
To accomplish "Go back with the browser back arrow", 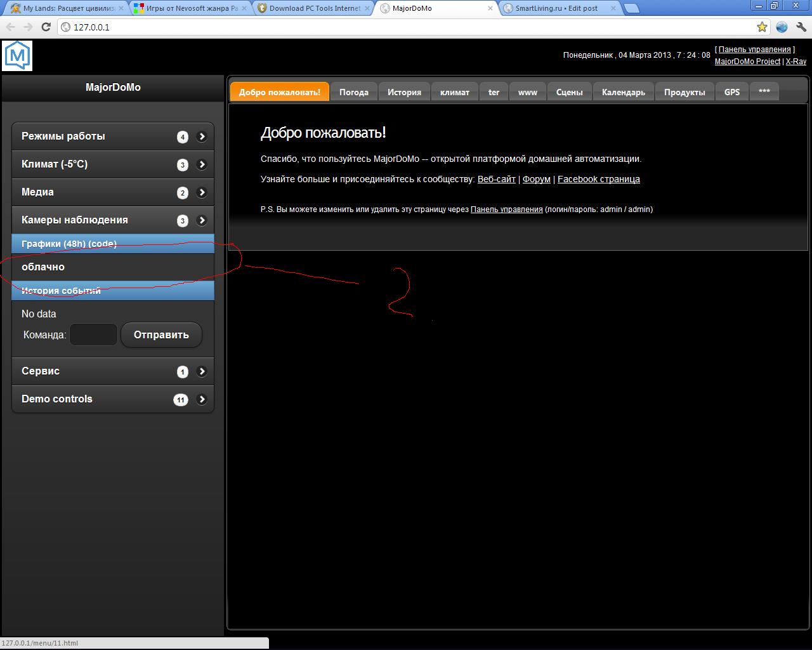I will 10,27.
